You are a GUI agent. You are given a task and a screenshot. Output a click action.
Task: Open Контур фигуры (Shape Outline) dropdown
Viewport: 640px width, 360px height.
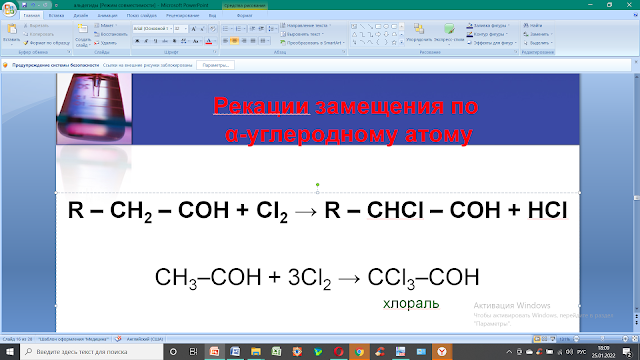[x=487, y=34]
